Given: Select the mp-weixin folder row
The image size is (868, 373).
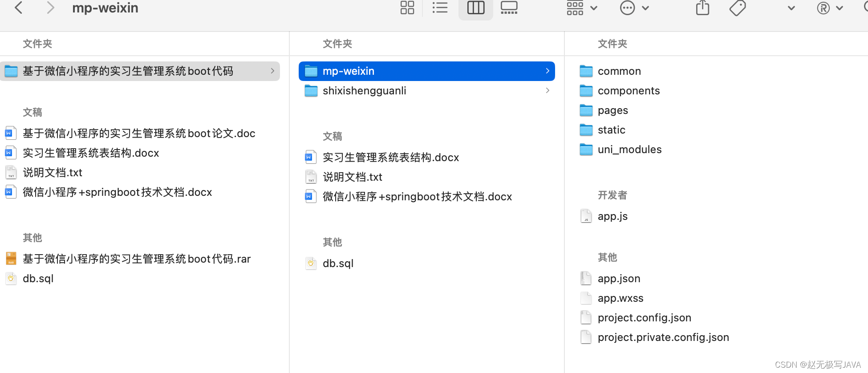Looking at the screenshot, I should [427, 71].
